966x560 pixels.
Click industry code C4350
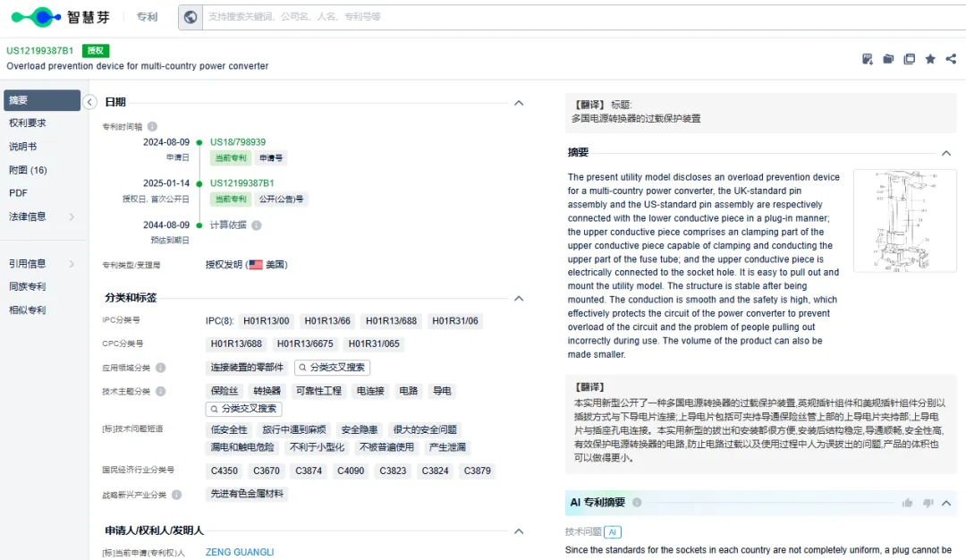[x=225, y=471]
